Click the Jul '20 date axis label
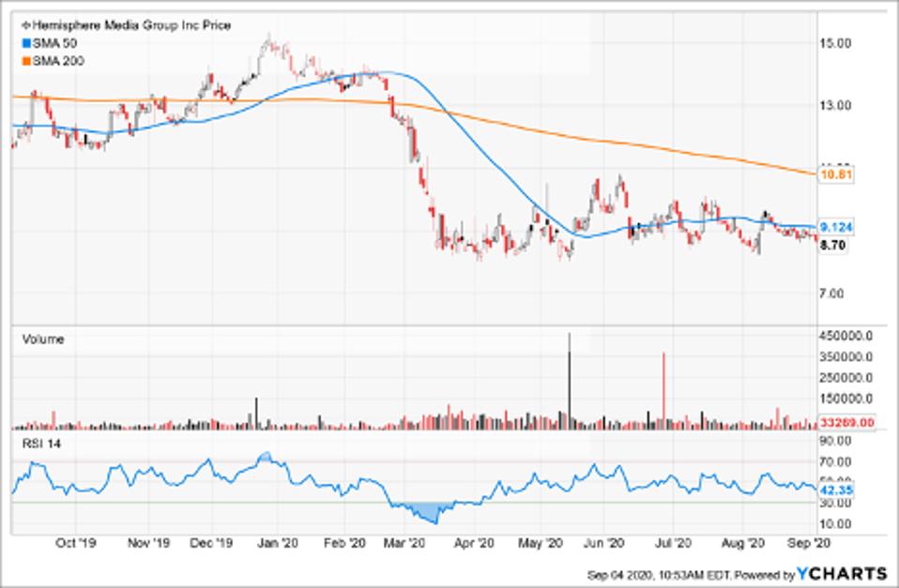 pos(672,543)
